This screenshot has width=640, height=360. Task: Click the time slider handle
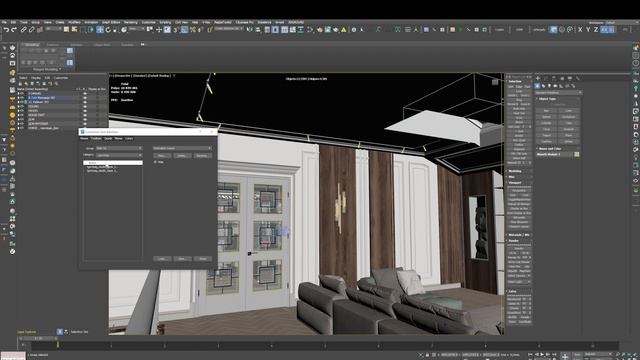click(39, 338)
